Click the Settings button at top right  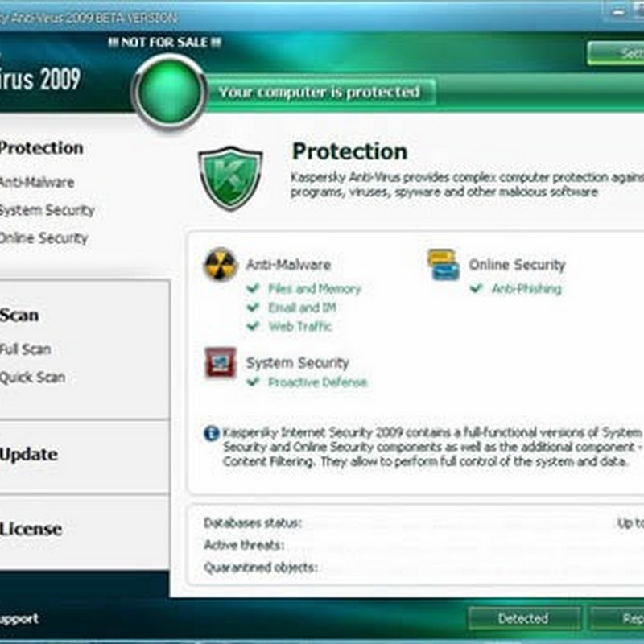point(616,53)
